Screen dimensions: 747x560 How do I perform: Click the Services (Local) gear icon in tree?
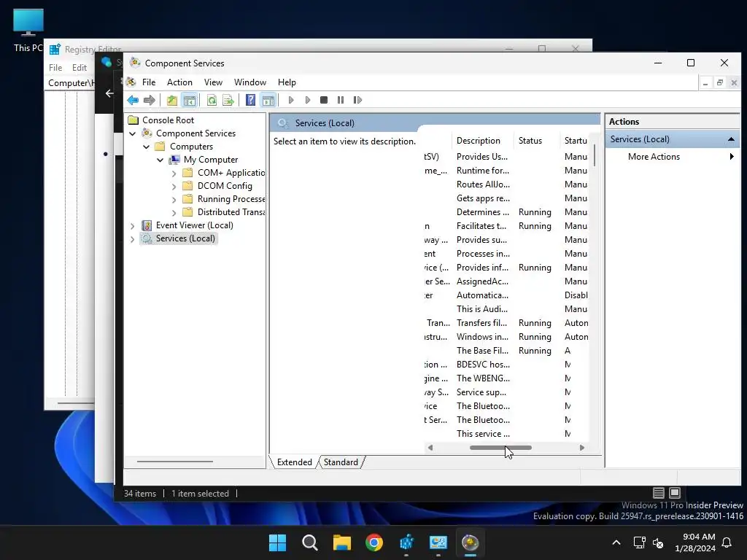(147, 238)
